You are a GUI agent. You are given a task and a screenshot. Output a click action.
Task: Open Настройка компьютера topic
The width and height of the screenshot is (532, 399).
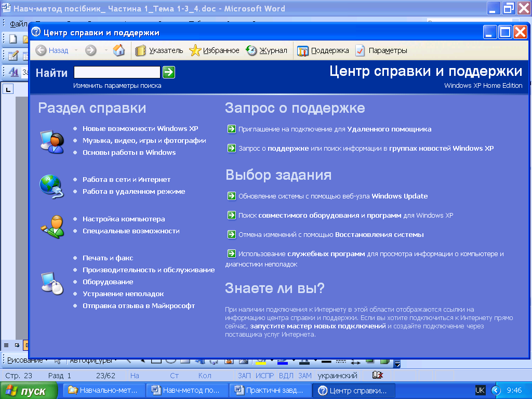point(124,219)
